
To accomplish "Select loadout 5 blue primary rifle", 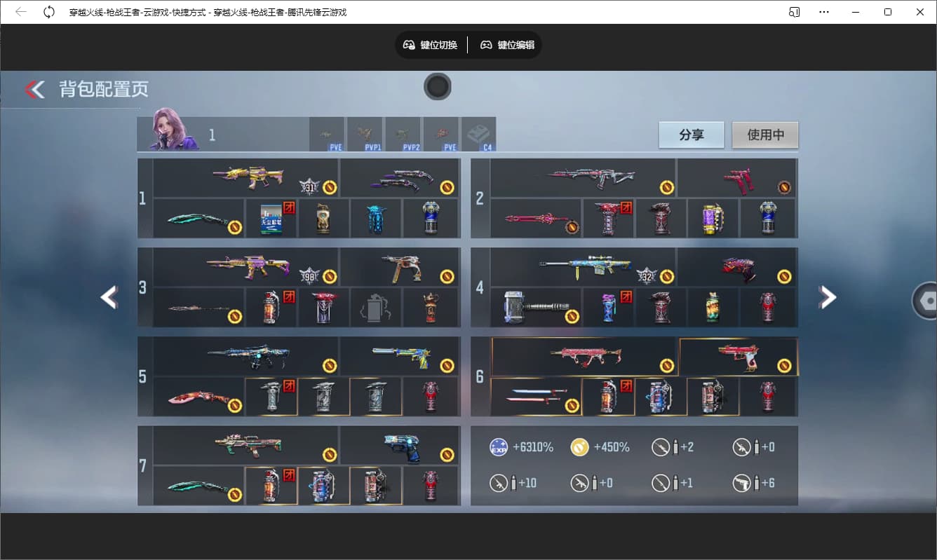I will click(246, 356).
